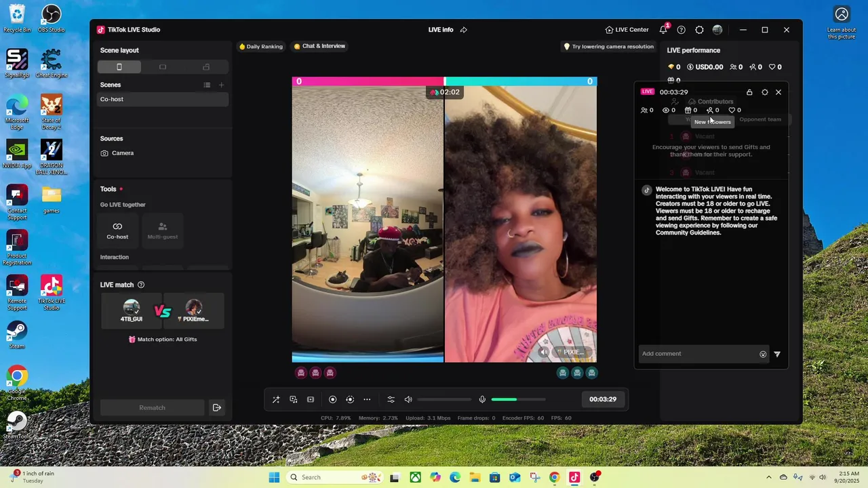Open the TikTok LIVE Studio taskbar icon
868x488 pixels.
(x=574, y=477)
